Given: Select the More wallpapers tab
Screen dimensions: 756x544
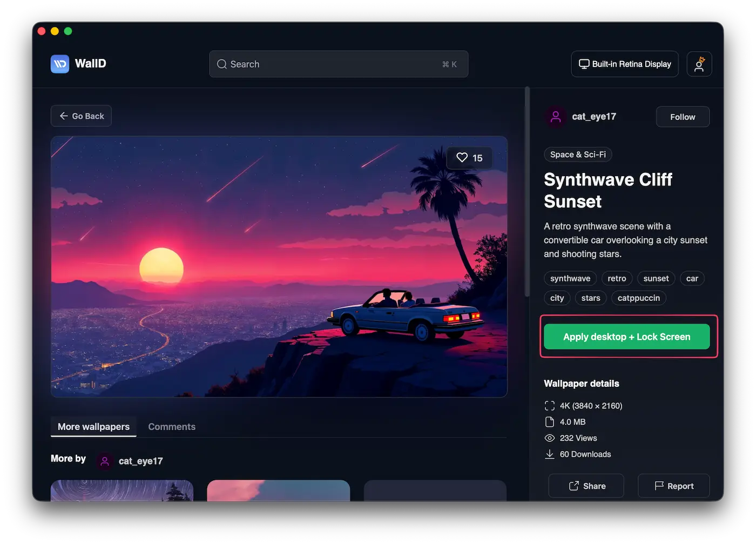Looking at the screenshot, I should [93, 427].
